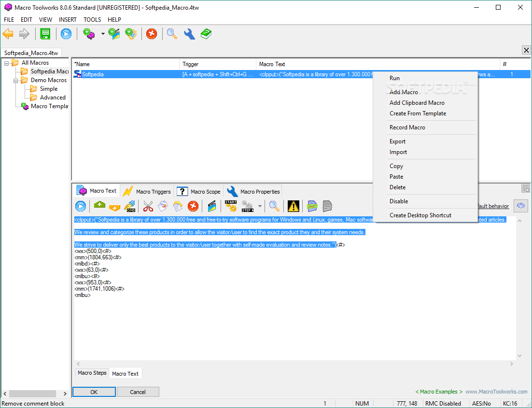The width and height of the screenshot is (532, 408).
Task: Click the clapperboard record icon in editor toolbar
Action: [x=212, y=206]
